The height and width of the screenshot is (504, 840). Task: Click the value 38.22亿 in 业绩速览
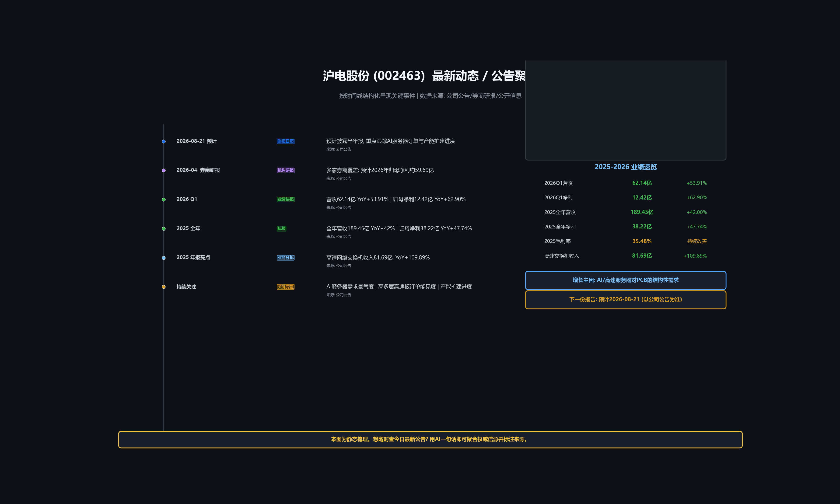click(x=642, y=227)
